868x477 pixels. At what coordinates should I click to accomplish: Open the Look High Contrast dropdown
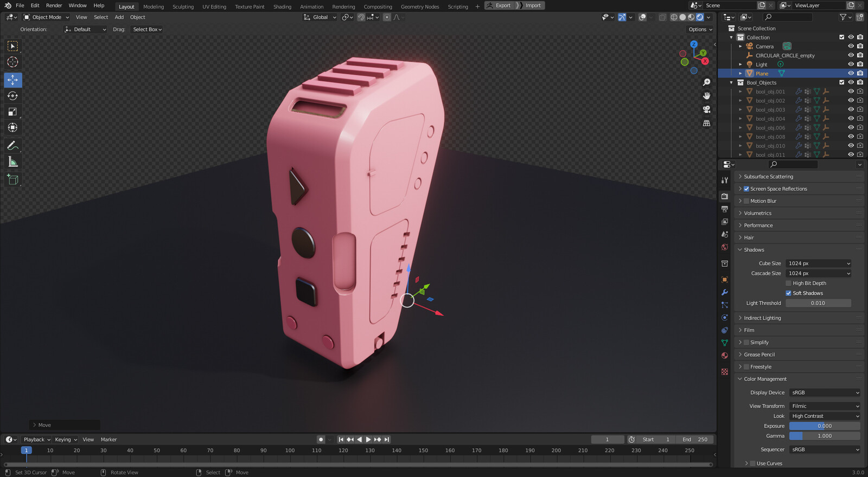[x=825, y=416]
